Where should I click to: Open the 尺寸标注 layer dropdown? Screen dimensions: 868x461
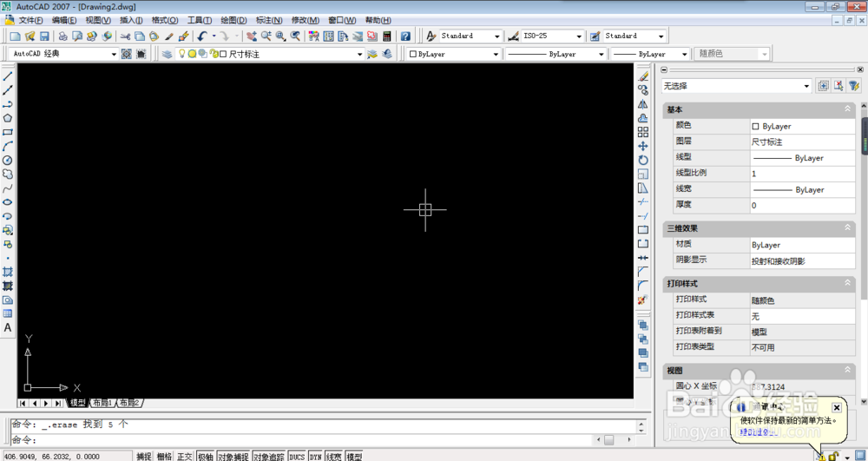(x=270, y=54)
